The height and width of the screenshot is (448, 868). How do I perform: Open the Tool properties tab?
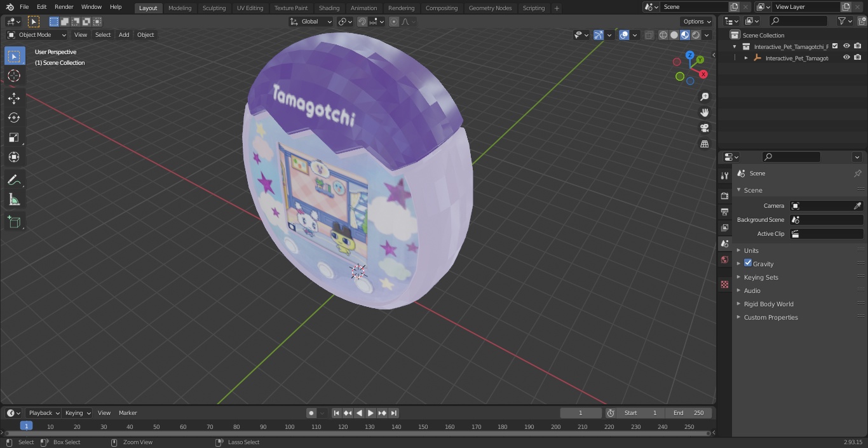(x=724, y=175)
